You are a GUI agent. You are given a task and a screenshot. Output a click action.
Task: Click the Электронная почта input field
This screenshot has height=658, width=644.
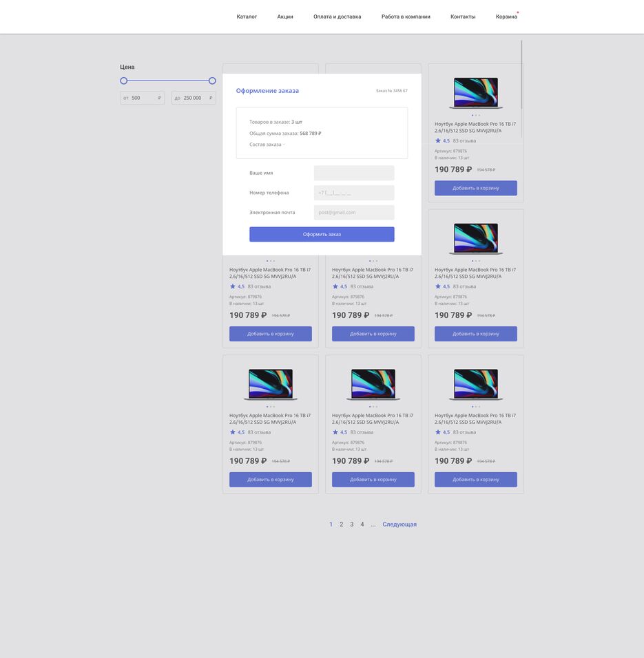click(354, 213)
